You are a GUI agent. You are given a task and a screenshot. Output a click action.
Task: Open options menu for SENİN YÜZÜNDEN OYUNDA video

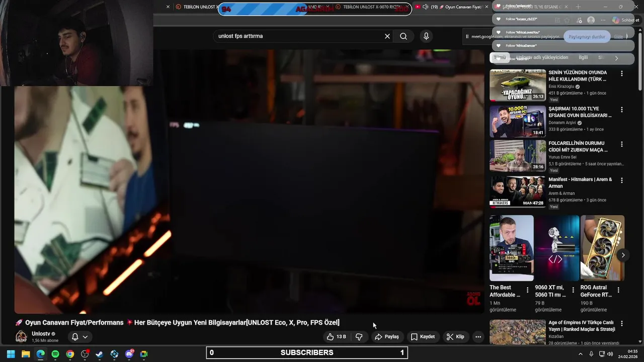point(622,73)
